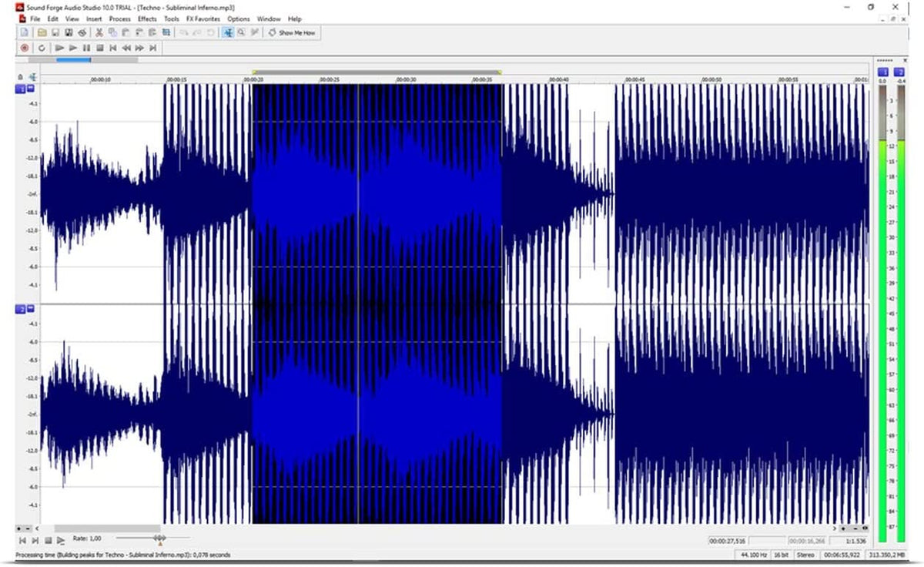Click the Show Me How button
The height and width of the screenshot is (567, 924).
pyautogui.click(x=293, y=32)
